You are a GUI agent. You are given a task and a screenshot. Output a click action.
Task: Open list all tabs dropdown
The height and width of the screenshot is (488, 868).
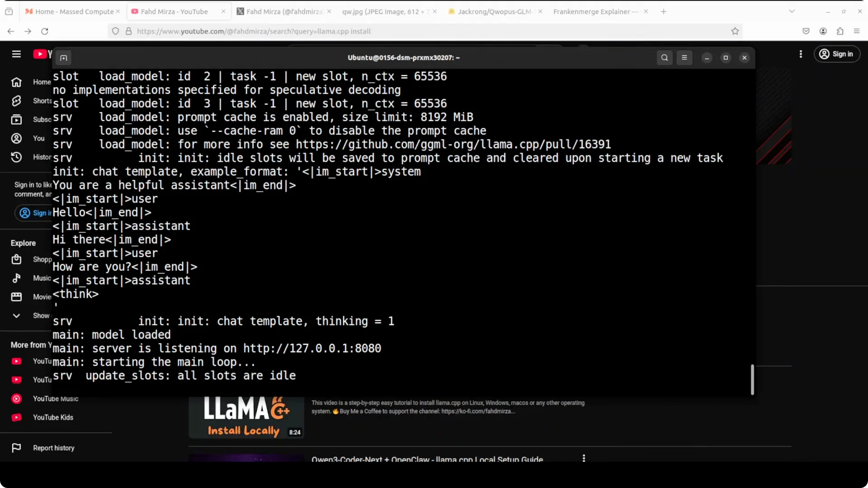(x=792, y=12)
